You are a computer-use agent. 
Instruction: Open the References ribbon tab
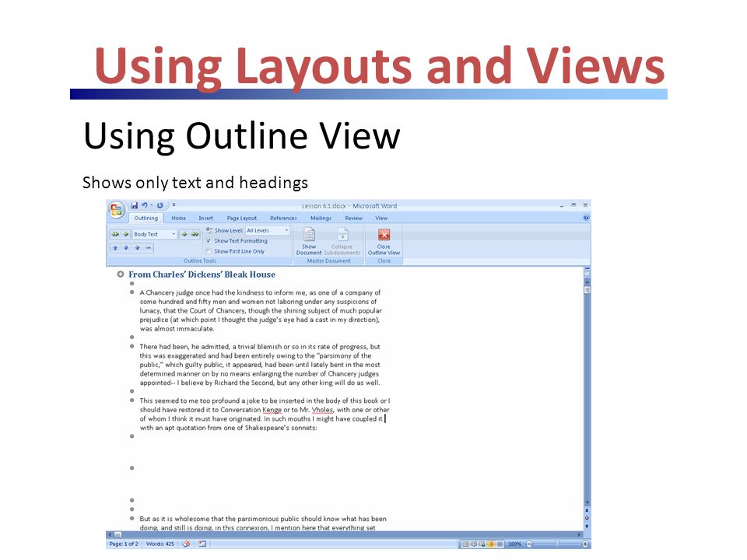pos(283,218)
